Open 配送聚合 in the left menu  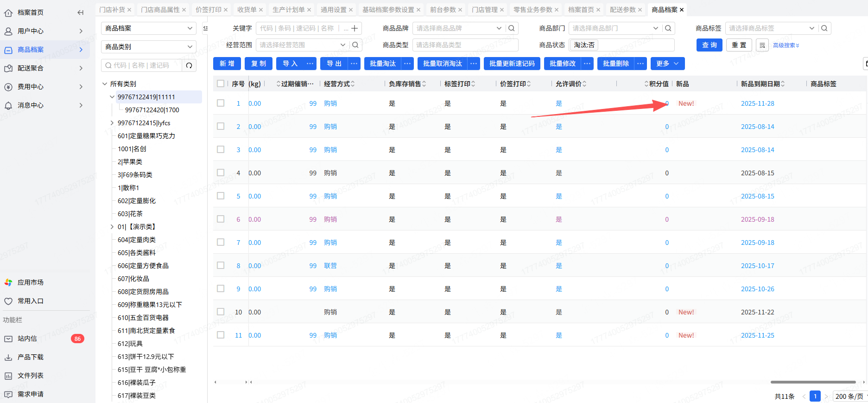click(31, 68)
